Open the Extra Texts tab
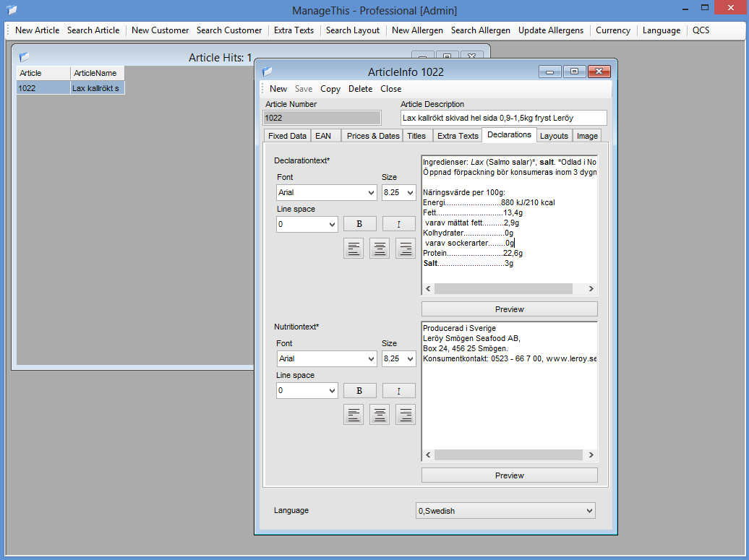Image resolution: width=749 pixels, height=560 pixels. tap(458, 136)
